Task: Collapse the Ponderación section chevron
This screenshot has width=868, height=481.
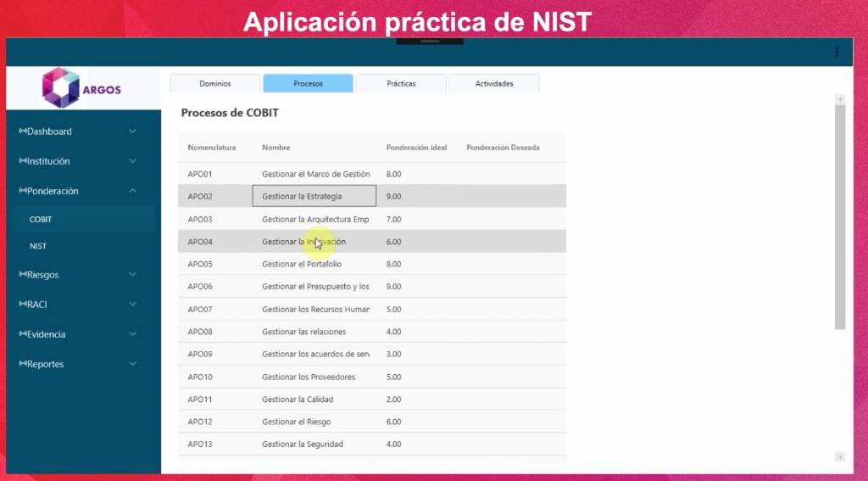Action: 132,191
